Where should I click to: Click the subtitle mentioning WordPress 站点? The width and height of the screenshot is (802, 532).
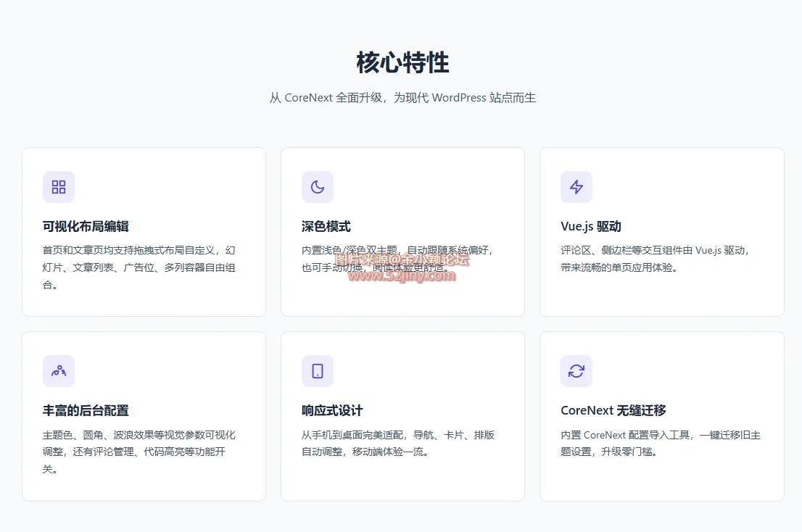click(402, 98)
